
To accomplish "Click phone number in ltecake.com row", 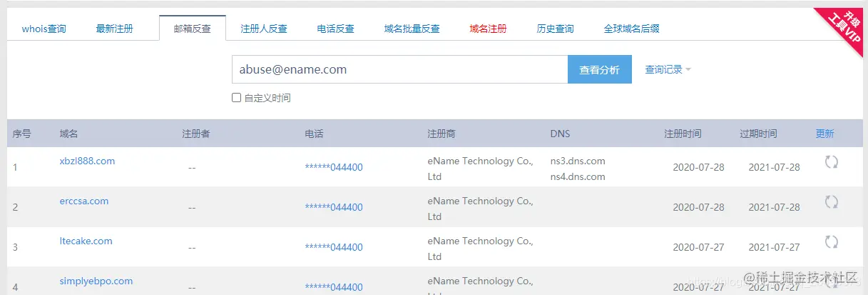I will pyautogui.click(x=334, y=247).
